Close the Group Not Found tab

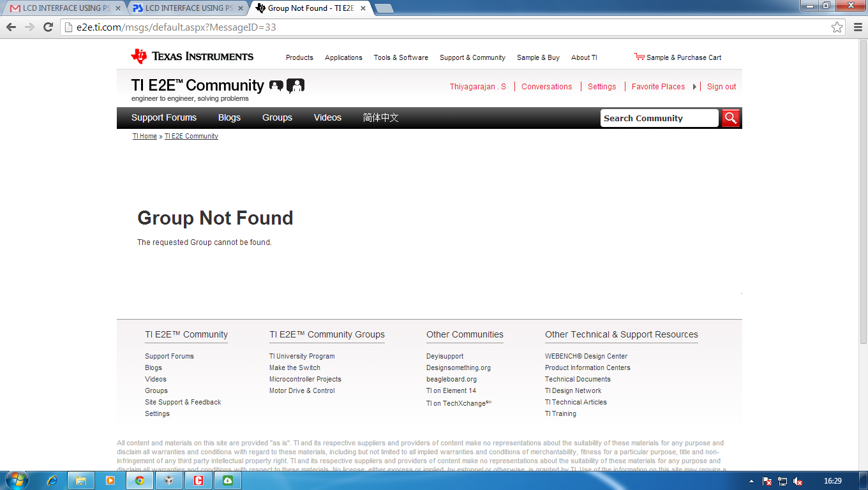coord(363,8)
